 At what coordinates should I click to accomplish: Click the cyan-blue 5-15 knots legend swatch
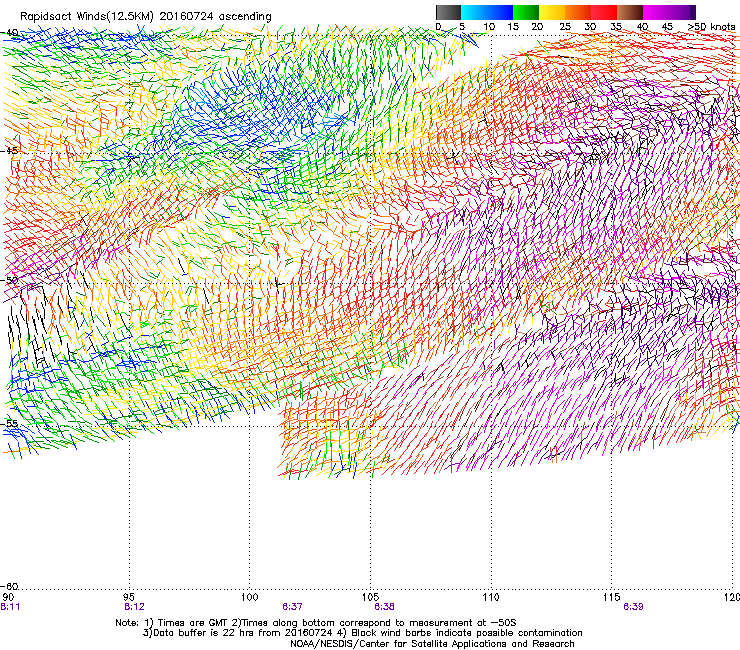click(487, 12)
